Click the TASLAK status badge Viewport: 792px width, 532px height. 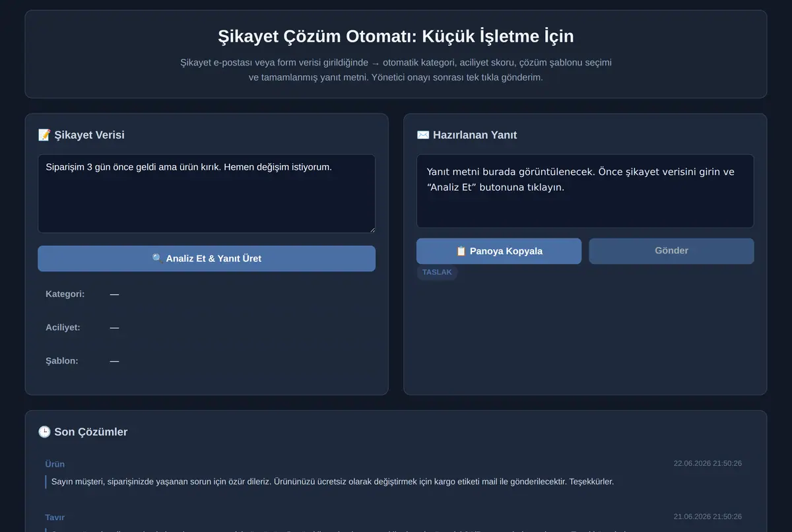pyautogui.click(x=437, y=272)
